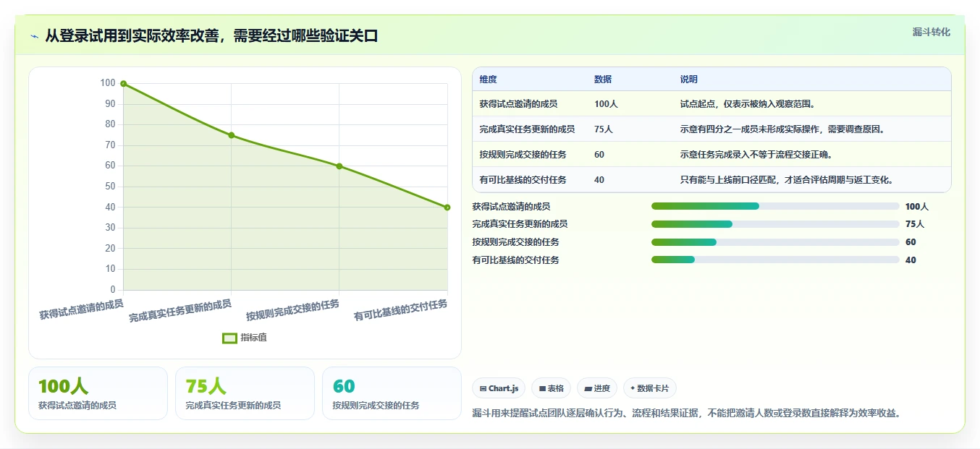
Task: Click progress row label 完成真实任务更新的成员
Action: point(520,224)
